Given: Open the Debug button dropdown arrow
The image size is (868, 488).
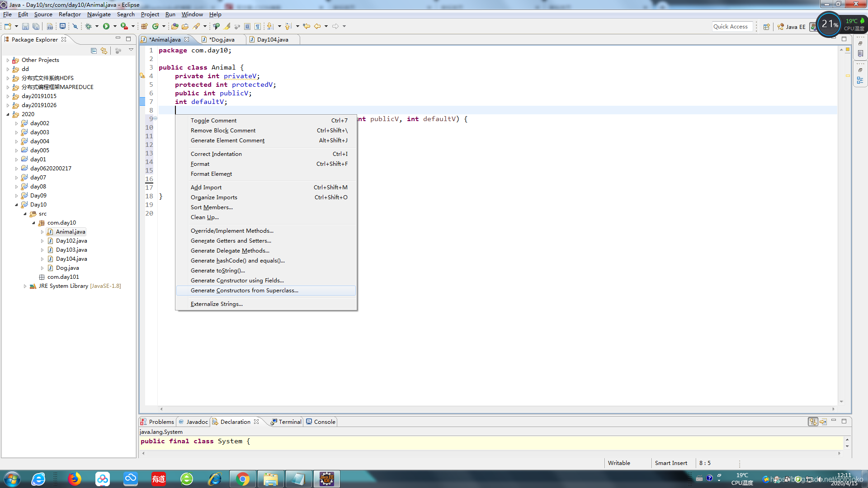Looking at the screenshot, I should [97, 26].
